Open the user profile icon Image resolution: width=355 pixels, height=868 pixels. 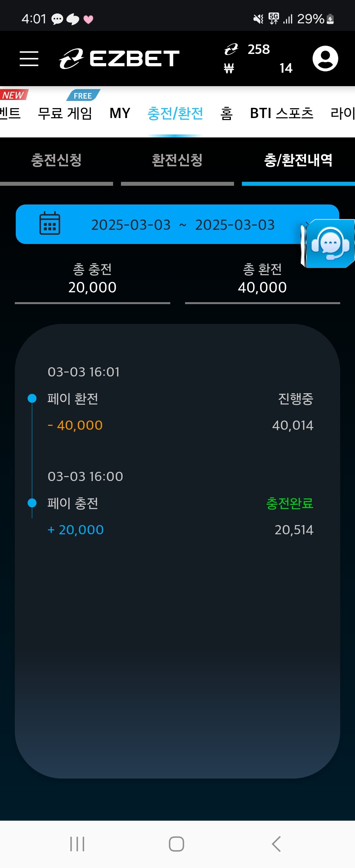point(325,59)
